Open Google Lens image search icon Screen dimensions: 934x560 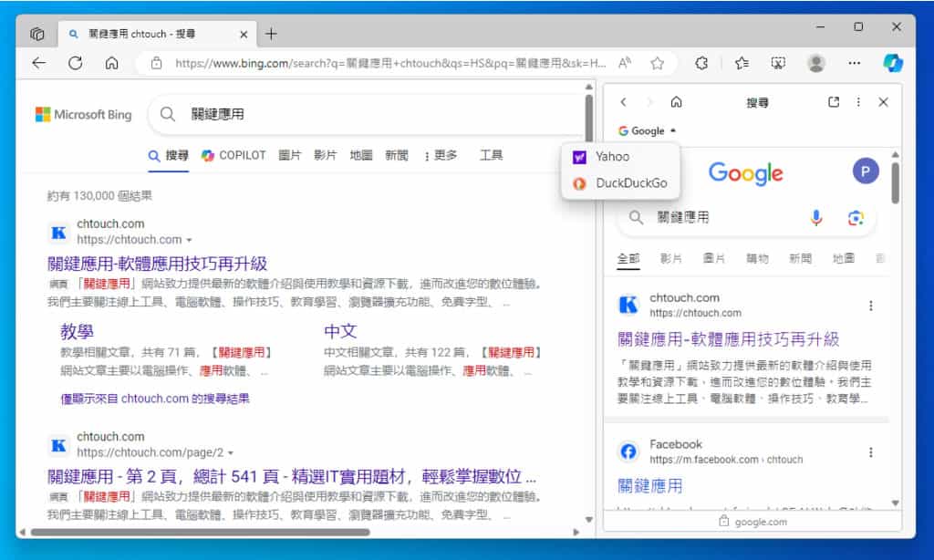click(856, 218)
